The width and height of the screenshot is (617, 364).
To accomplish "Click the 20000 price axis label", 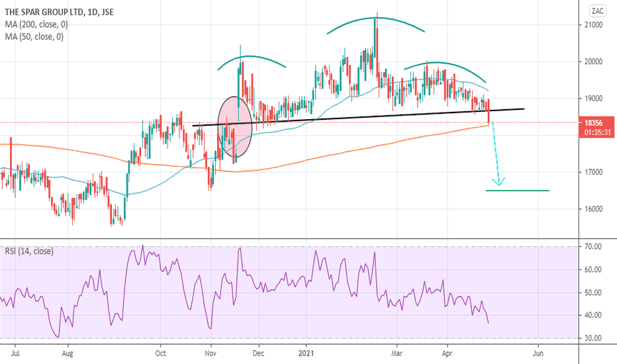I will pyautogui.click(x=593, y=62).
